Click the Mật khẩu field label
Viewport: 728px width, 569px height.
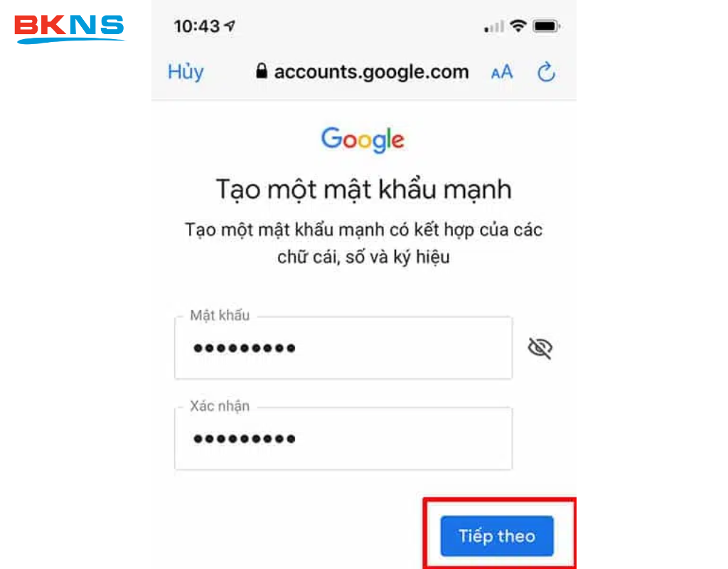[x=220, y=315]
